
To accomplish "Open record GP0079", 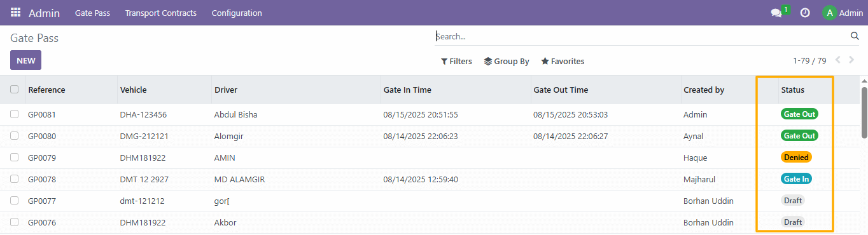I will 42,158.
